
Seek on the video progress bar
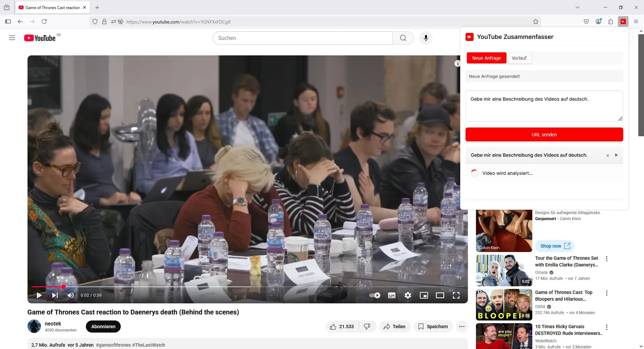pyautogui.click(x=248, y=287)
